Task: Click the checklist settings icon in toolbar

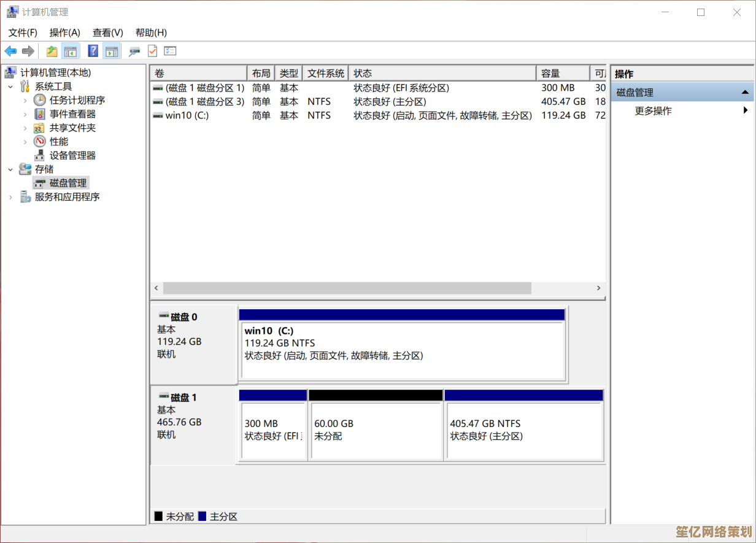Action: [x=170, y=52]
